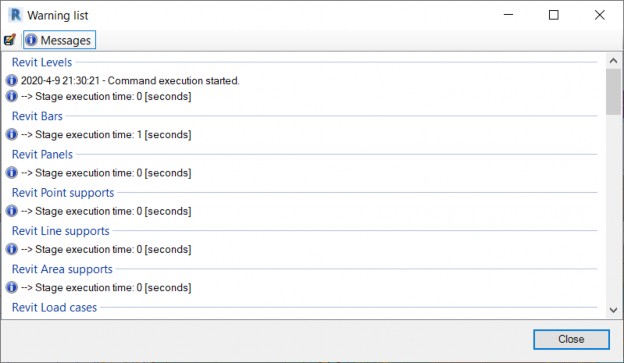The width and height of the screenshot is (624, 363).
Task: Click the Close button
Action: coord(571,339)
